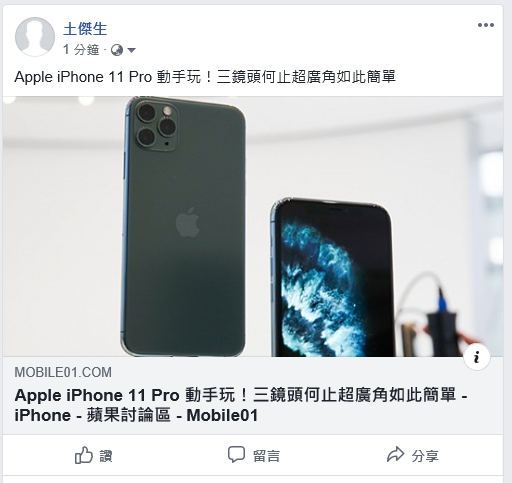Click the 分享 share label
This screenshot has height=483, width=512.
[425, 456]
